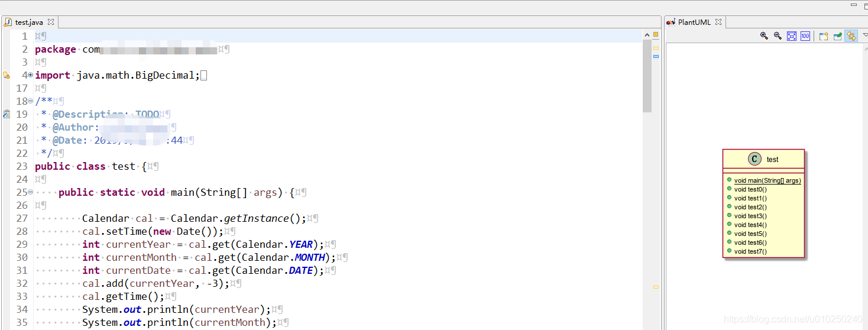Viewport: 868px width, 330px height.
Task: Collapse the main method at line 25
Action: [x=31, y=192]
